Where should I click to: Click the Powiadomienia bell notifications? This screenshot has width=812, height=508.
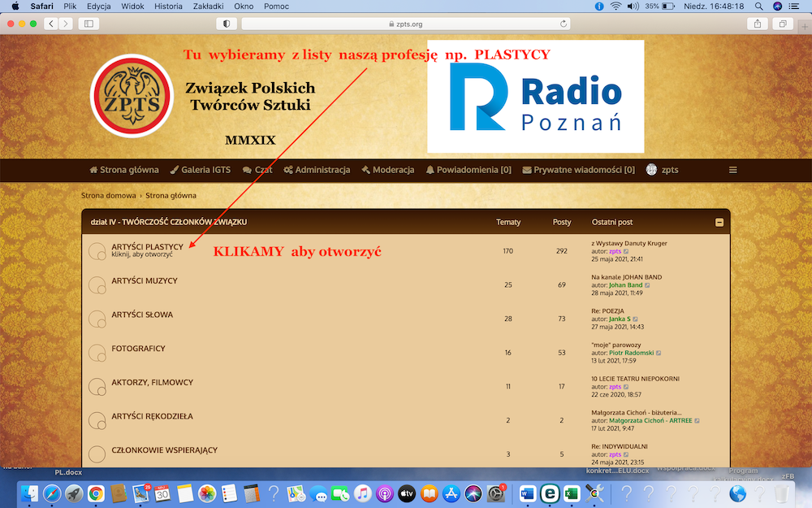pyautogui.click(x=469, y=170)
